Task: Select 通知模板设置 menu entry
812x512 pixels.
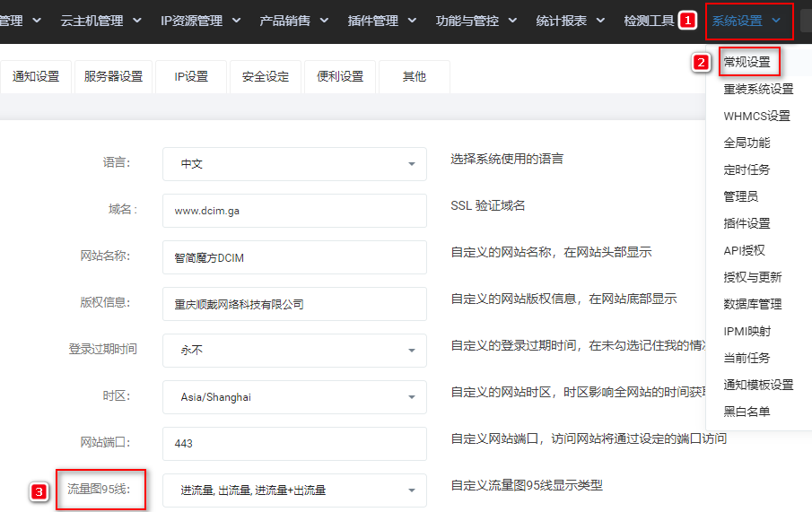Action: point(758,386)
